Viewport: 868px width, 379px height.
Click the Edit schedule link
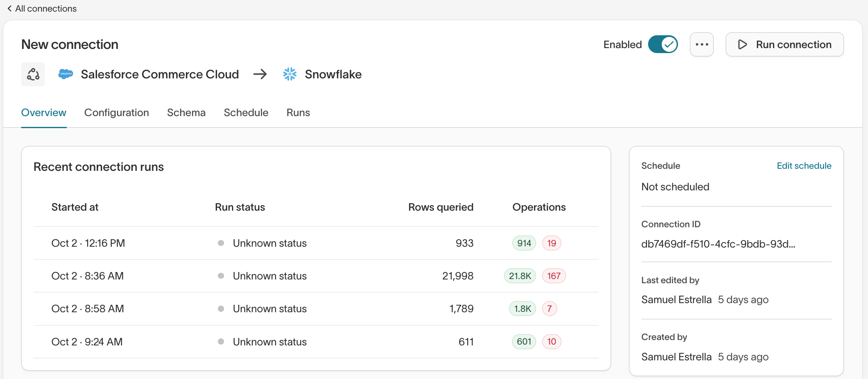point(804,166)
